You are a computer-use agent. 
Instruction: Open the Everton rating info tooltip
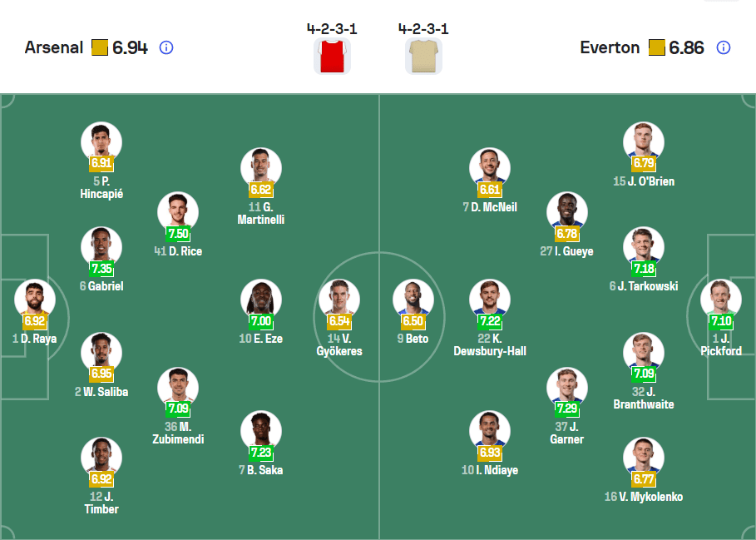click(x=723, y=47)
